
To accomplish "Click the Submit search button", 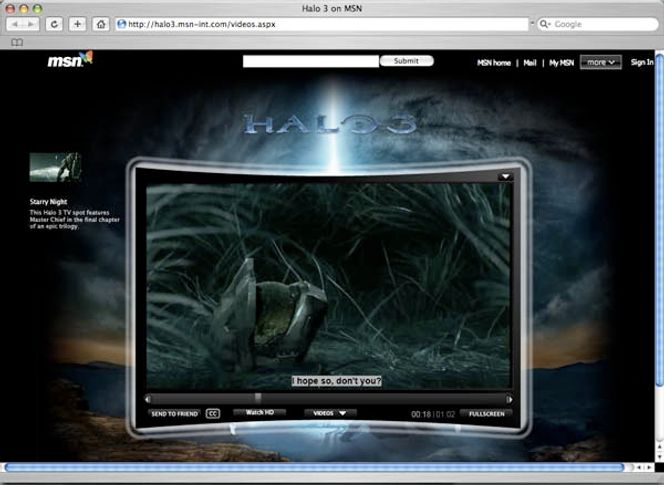I will 407,61.
